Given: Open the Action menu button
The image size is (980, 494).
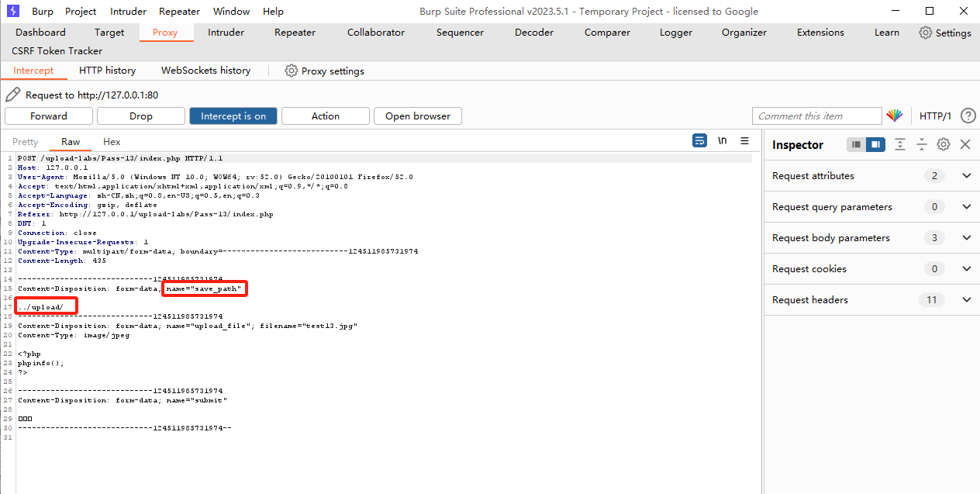Looking at the screenshot, I should click(326, 116).
